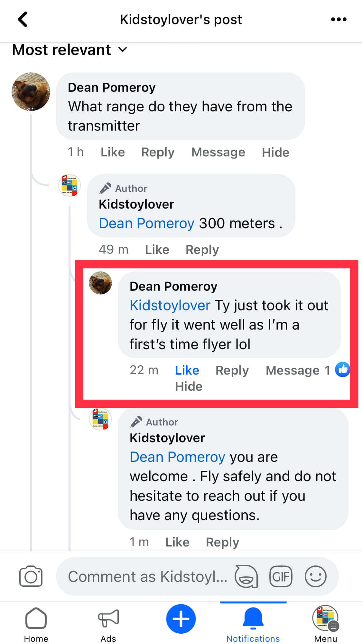Image resolution: width=362 pixels, height=644 pixels.
Task: Tap the back arrow icon
Action: 23,19
